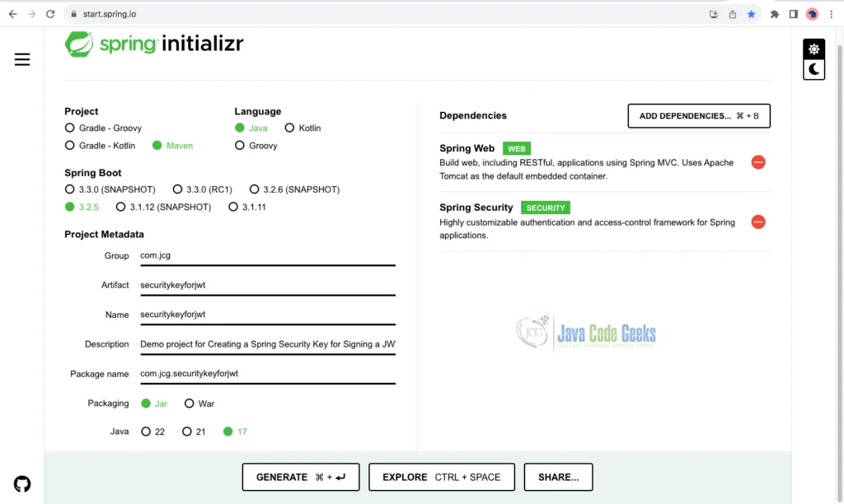
Task: Click the Project Metadata heading
Action: click(x=104, y=234)
